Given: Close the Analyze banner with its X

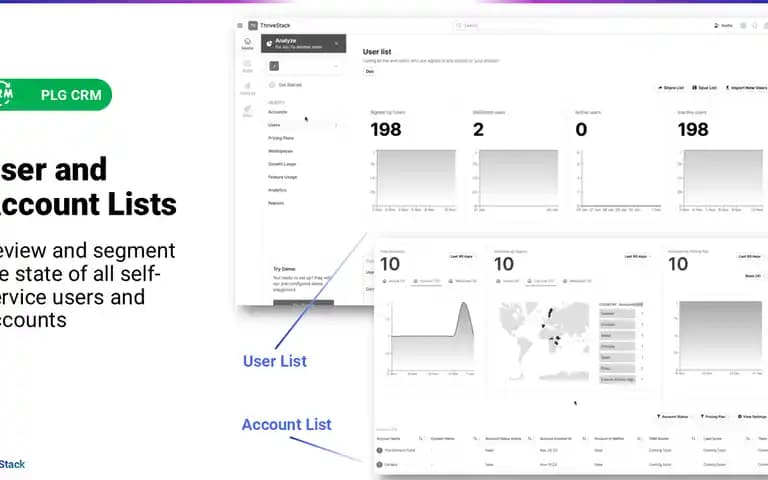Looking at the screenshot, I should coord(336,44).
